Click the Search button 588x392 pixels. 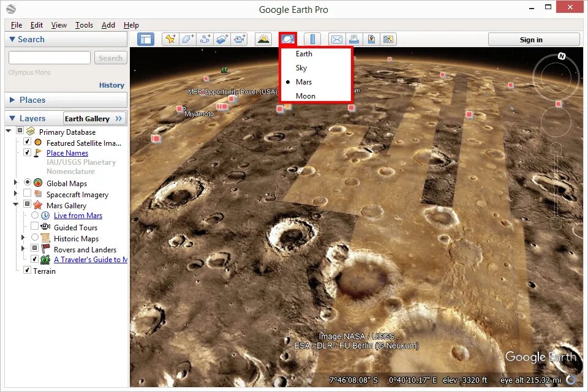111,58
